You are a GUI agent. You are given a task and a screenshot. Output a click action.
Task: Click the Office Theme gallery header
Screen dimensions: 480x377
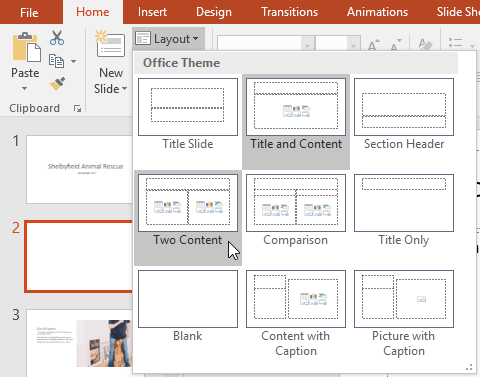click(296, 63)
